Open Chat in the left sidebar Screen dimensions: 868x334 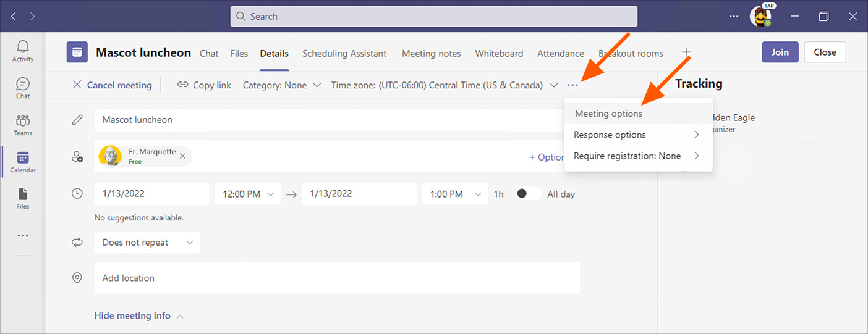tap(23, 88)
